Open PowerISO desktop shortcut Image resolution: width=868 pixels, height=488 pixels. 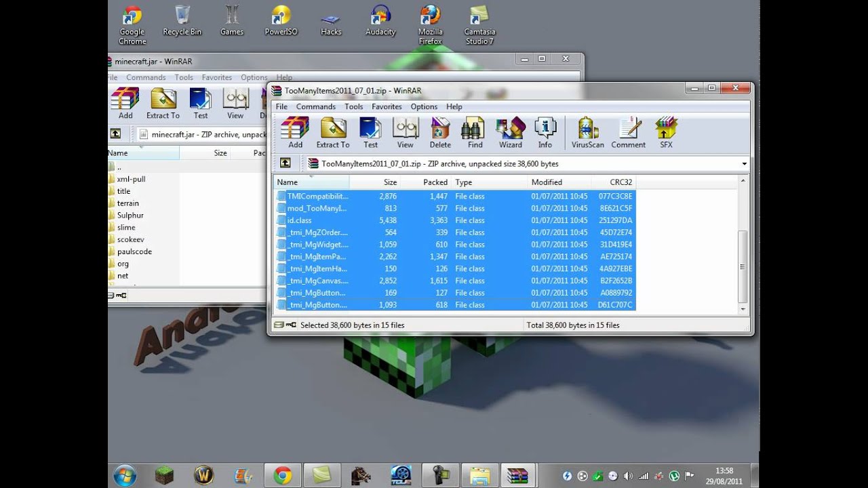tap(281, 21)
